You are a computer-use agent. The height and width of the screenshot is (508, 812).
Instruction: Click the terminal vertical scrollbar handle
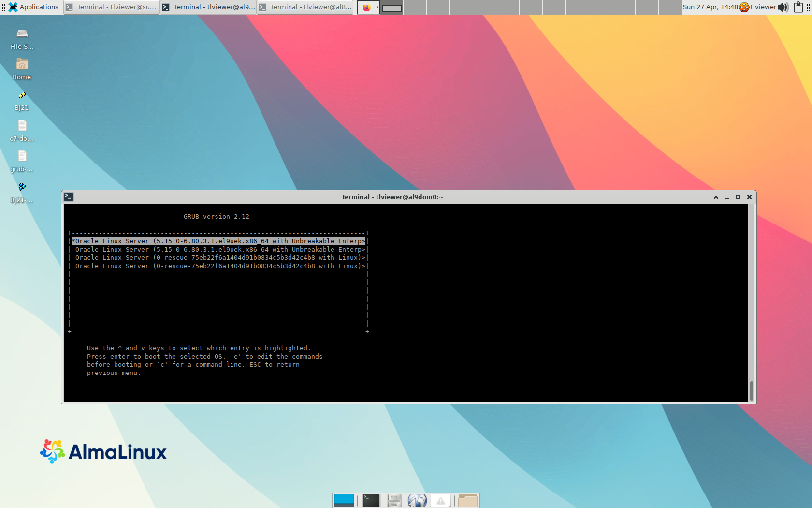(x=751, y=391)
